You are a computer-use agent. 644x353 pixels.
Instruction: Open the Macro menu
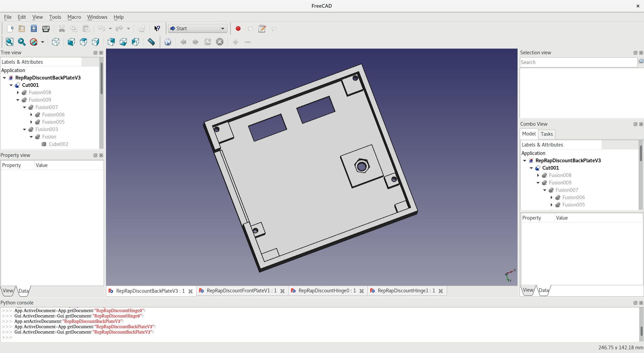pyautogui.click(x=74, y=17)
